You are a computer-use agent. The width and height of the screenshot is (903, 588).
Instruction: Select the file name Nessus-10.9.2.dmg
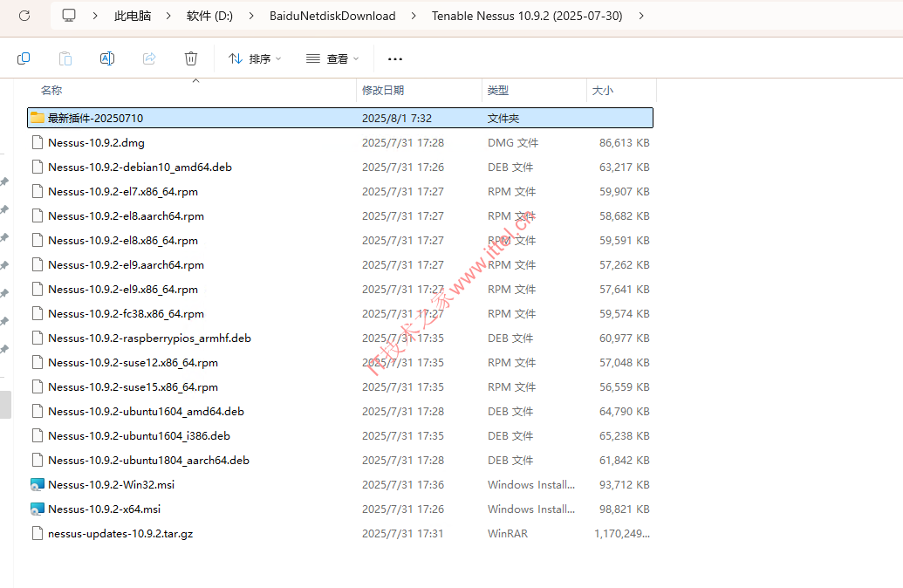(x=96, y=143)
